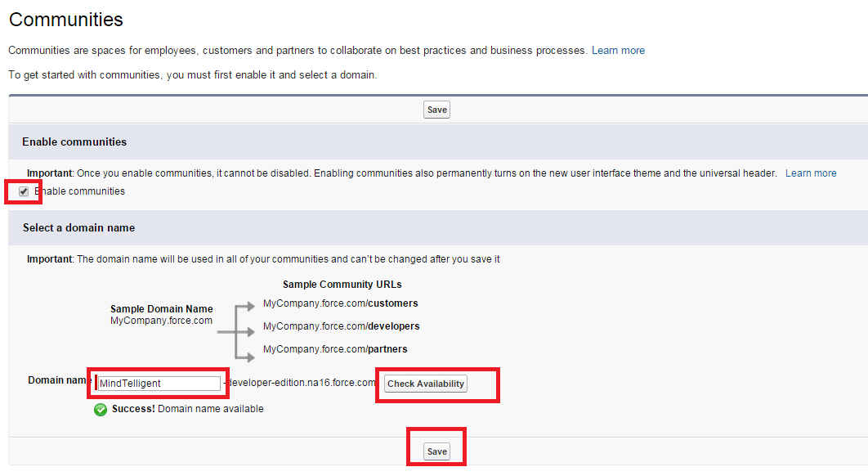Click the 'Success! Domain name available' message
This screenshot has width=868, height=476.
[188, 409]
